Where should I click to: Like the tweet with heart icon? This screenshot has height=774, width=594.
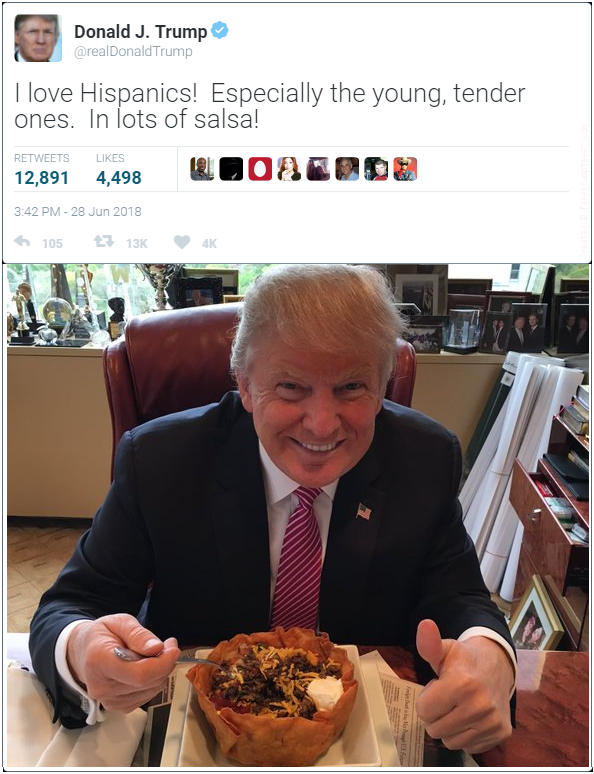pyautogui.click(x=182, y=242)
